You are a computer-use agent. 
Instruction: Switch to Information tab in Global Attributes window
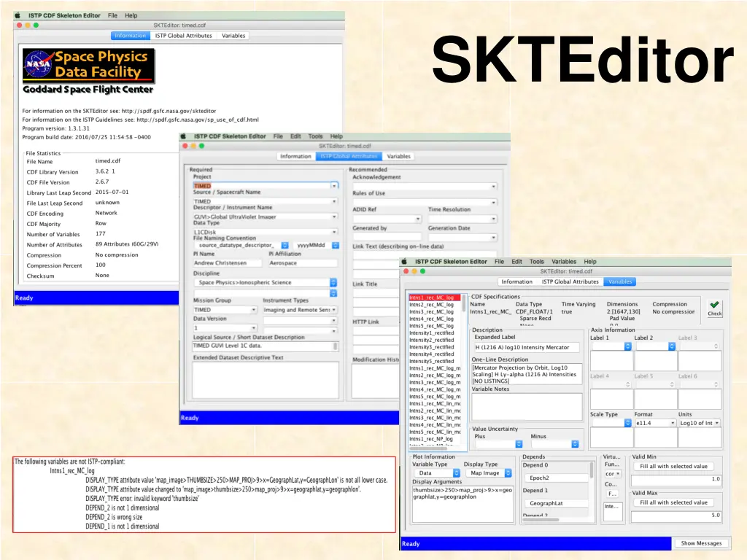tap(295, 156)
